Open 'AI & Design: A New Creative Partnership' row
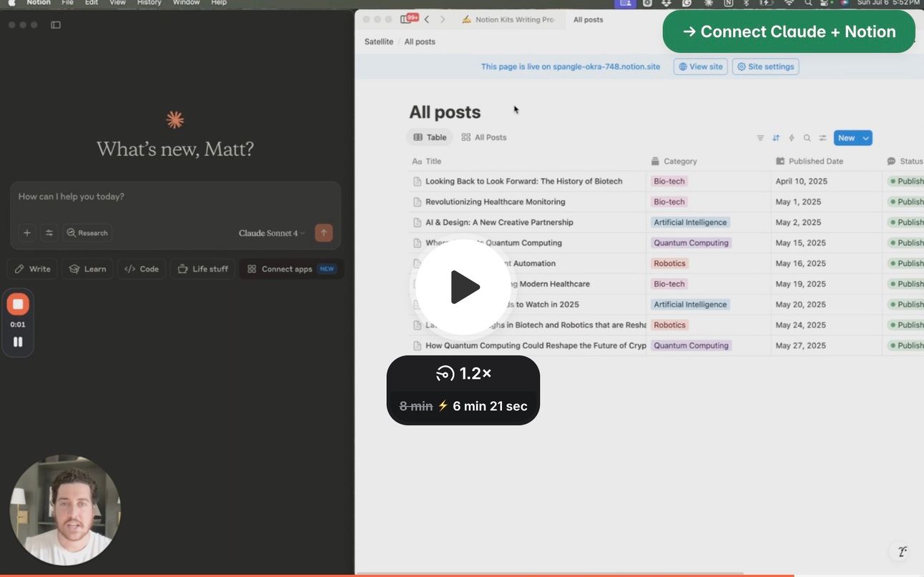The height and width of the screenshot is (577, 924). pos(499,222)
